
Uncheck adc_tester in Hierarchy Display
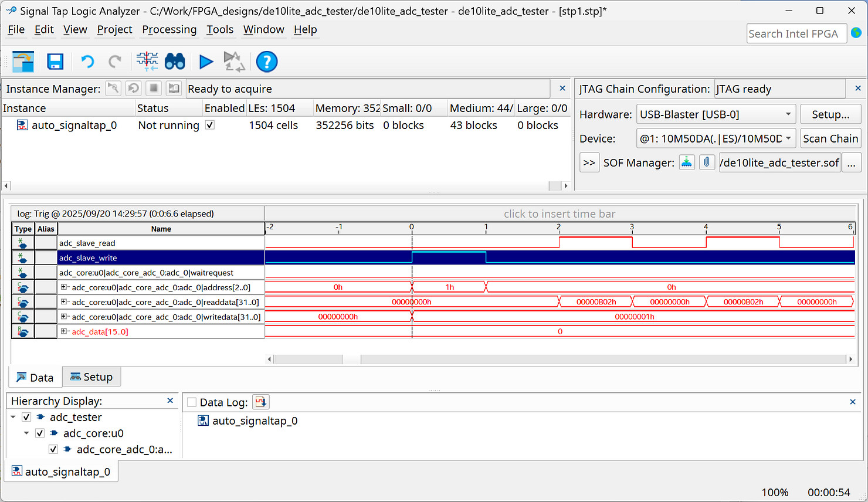coord(26,417)
